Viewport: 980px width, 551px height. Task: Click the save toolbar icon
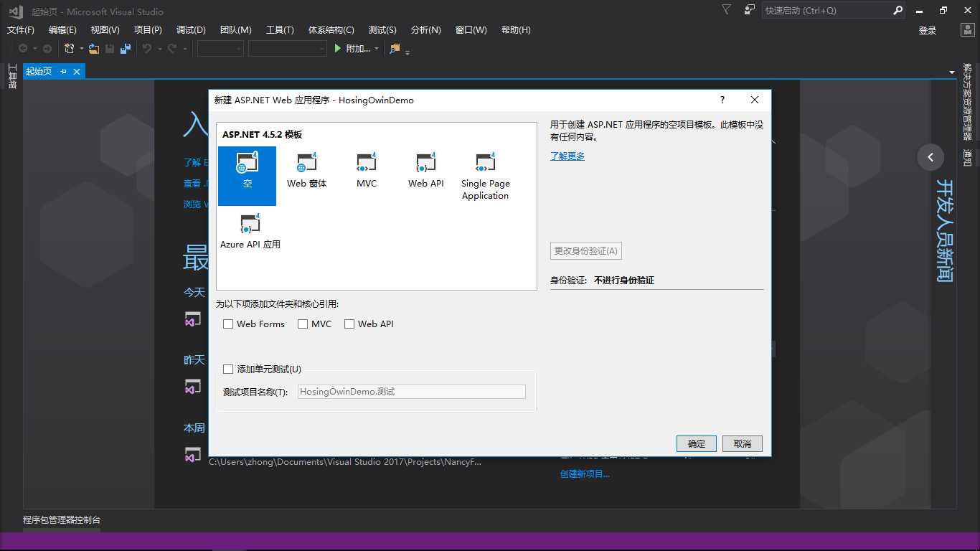[110, 49]
